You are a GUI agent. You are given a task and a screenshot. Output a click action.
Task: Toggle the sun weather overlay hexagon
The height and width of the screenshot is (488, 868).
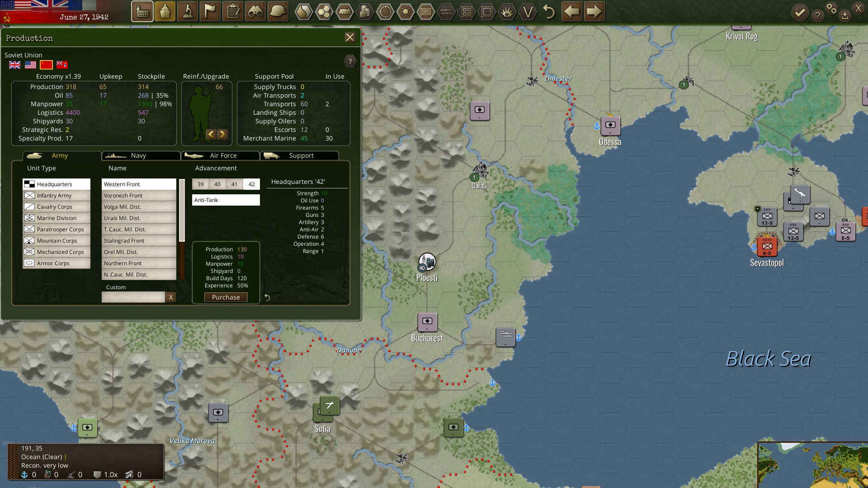(406, 12)
